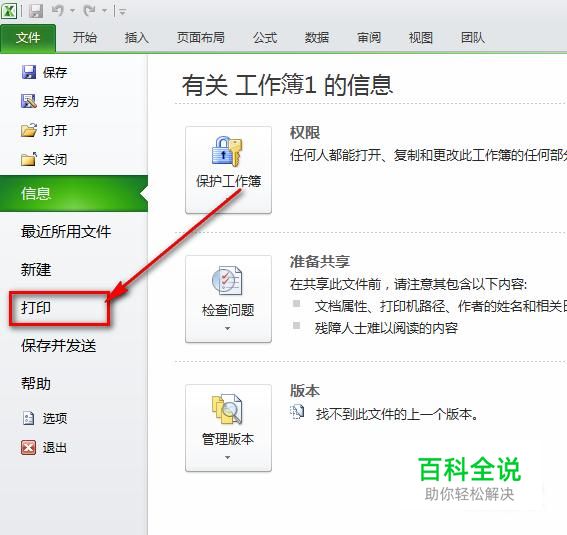Click the 保存 text label in sidebar
This screenshot has height=535, width=567.
pyautogui.click(x=55, y=72)
